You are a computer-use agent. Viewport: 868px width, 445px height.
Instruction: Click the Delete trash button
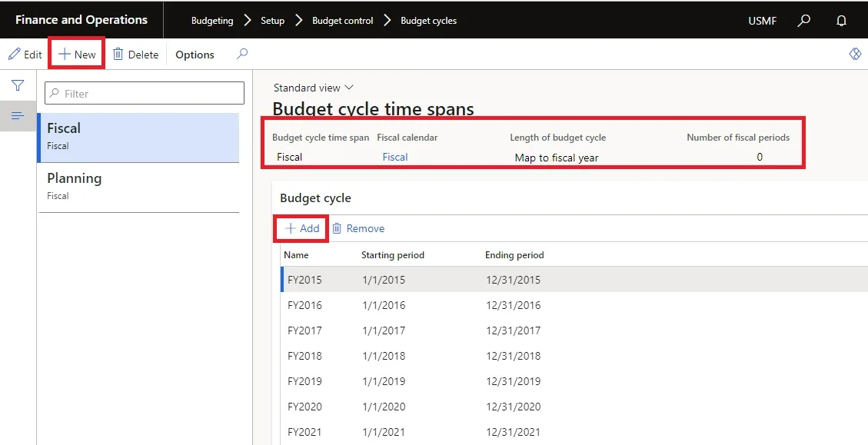(x=135, y=55)
